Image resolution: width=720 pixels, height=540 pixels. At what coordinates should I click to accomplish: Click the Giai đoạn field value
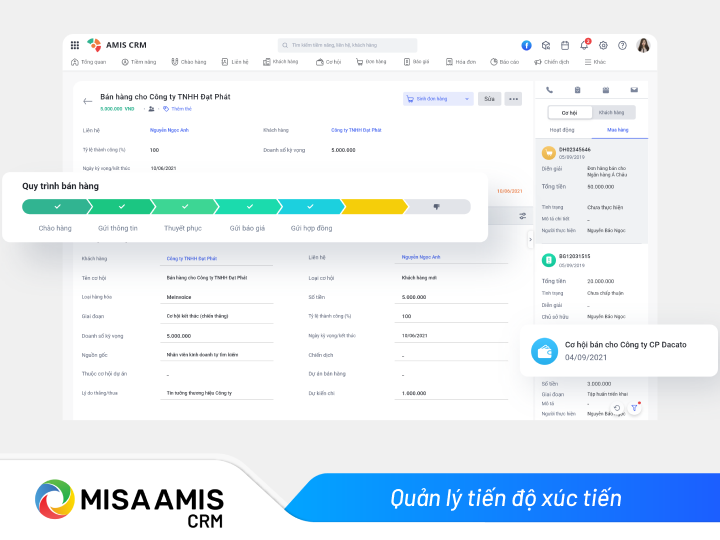tap(217, 316)
